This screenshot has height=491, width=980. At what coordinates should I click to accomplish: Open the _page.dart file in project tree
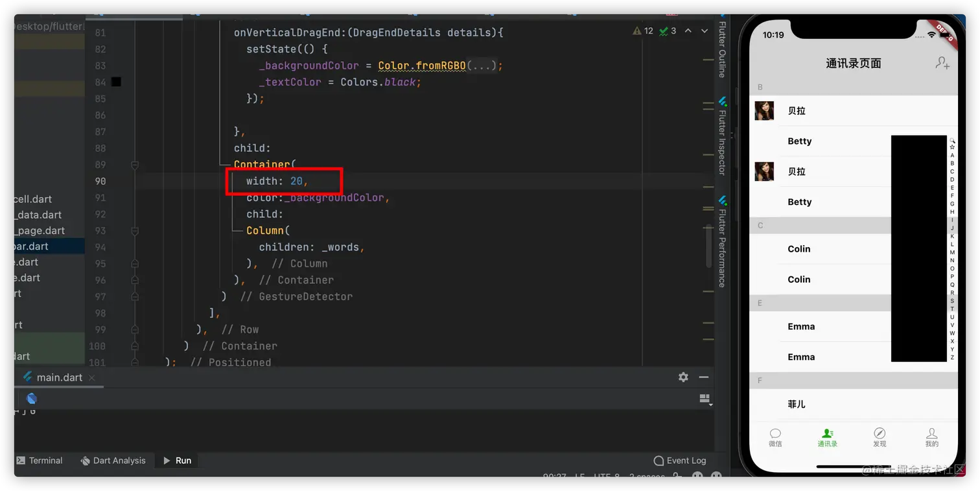tap(40, 230)
